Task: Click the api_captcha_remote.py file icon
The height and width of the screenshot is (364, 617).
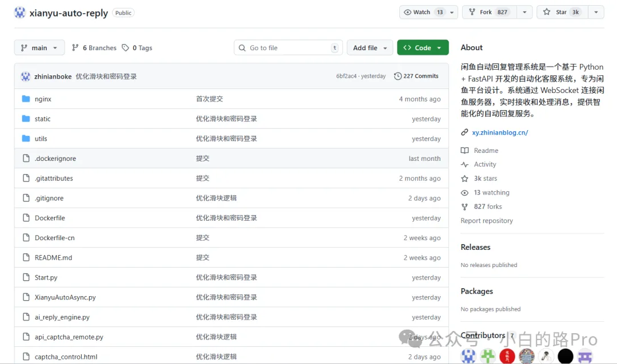Action: pyautogui.click(x=26, y=337)
